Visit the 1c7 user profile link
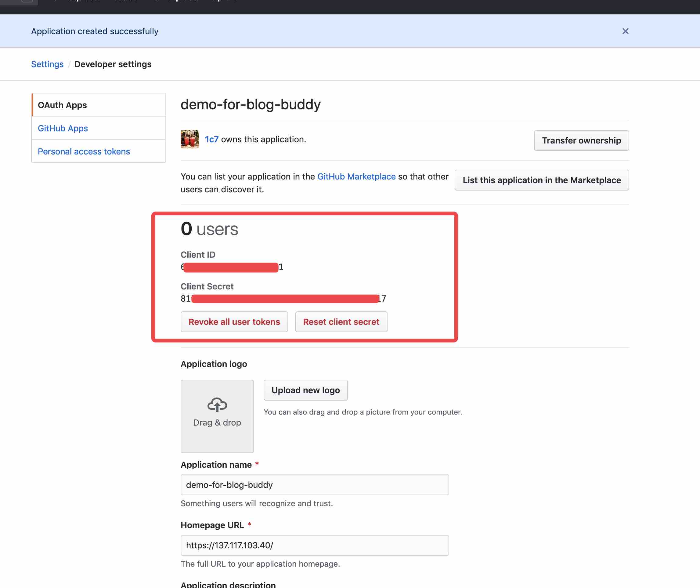The height and width of the screenshot is (588, 700). [x=212, y=140]
